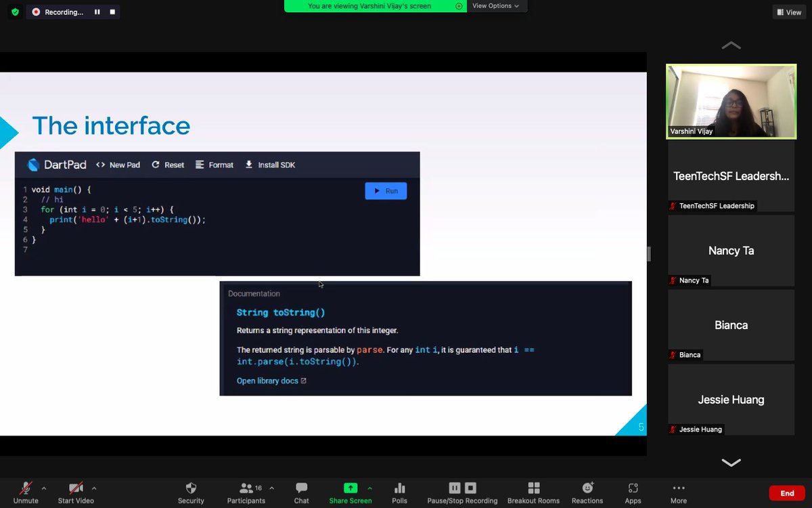Click the "The interface" slide title
812x508 pixels.
click(111, 125)
